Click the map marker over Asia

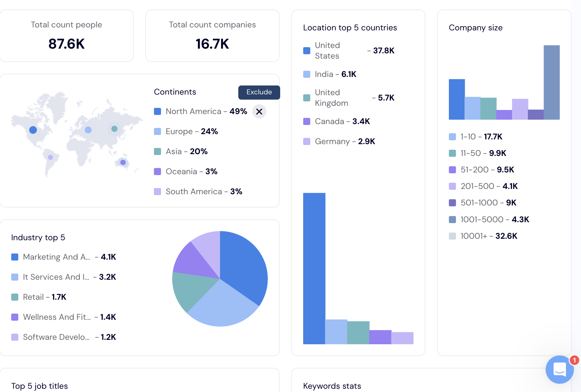(x=115, y=129)
